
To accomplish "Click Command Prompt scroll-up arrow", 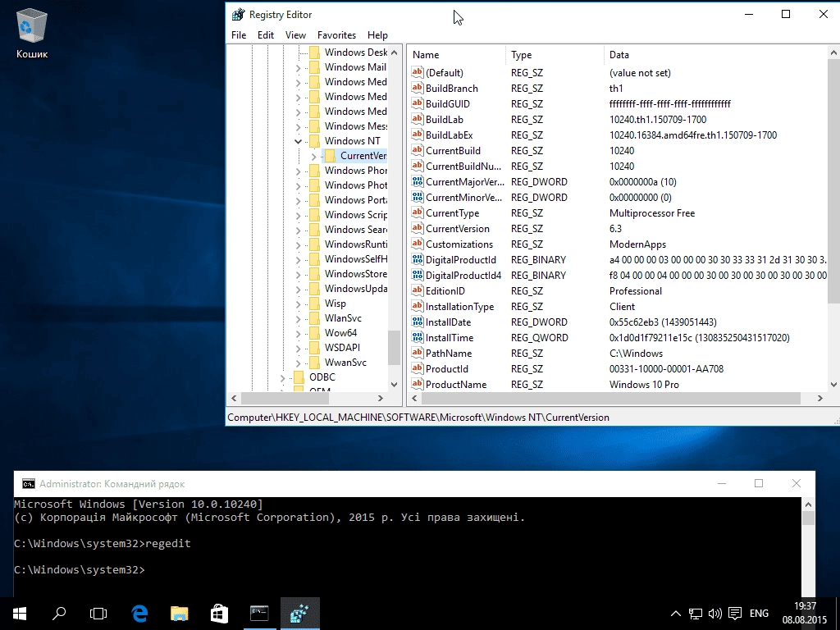I will click(808, 504).
